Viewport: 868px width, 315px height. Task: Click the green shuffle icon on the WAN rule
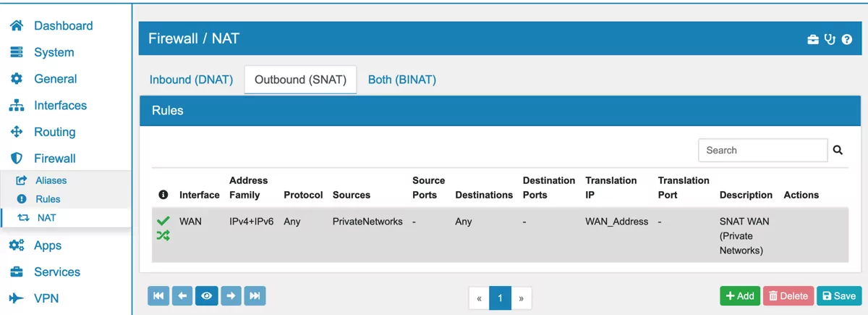[x=163, y=235]
